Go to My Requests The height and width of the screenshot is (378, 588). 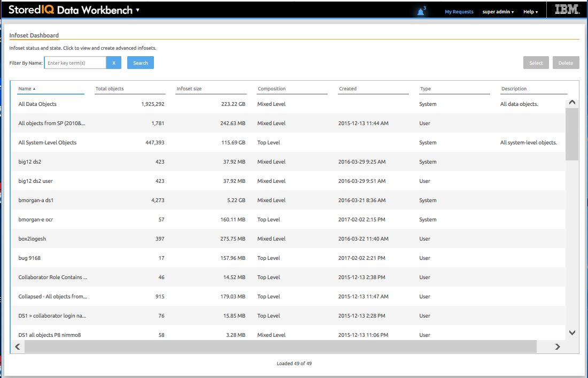(459, 12)
